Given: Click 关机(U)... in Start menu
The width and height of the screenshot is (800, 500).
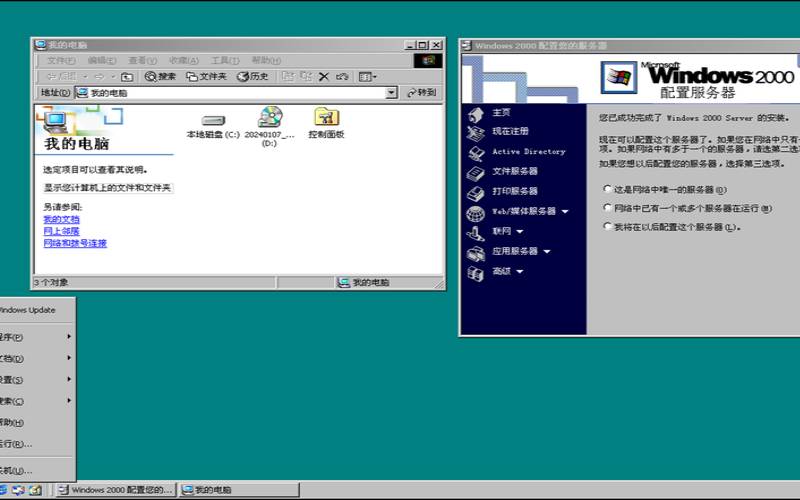Looking at the screenshot, I should 37,470.
